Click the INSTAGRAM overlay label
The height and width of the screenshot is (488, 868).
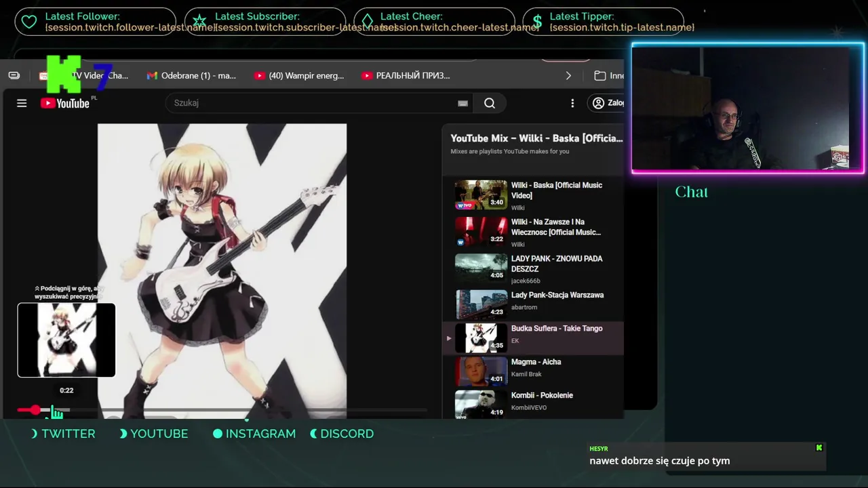click(260, 434)
